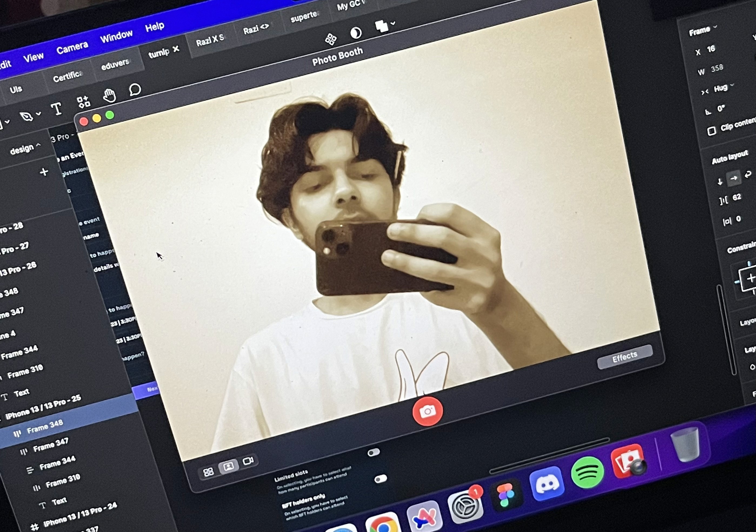Image resolution: width=756 pixels, height=532 pixels.
Task: Open Google Chrome from the dock
Action: click(383, 523)
